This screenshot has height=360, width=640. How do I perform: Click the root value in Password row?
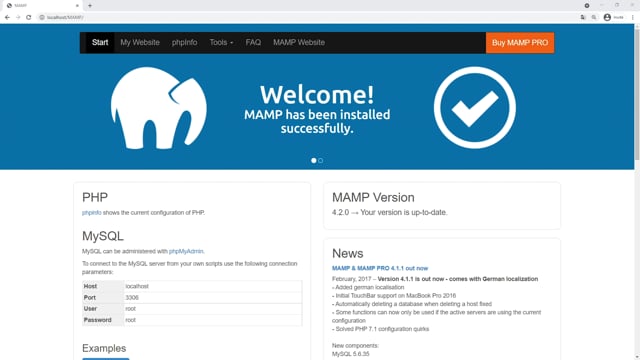(130, 320)
